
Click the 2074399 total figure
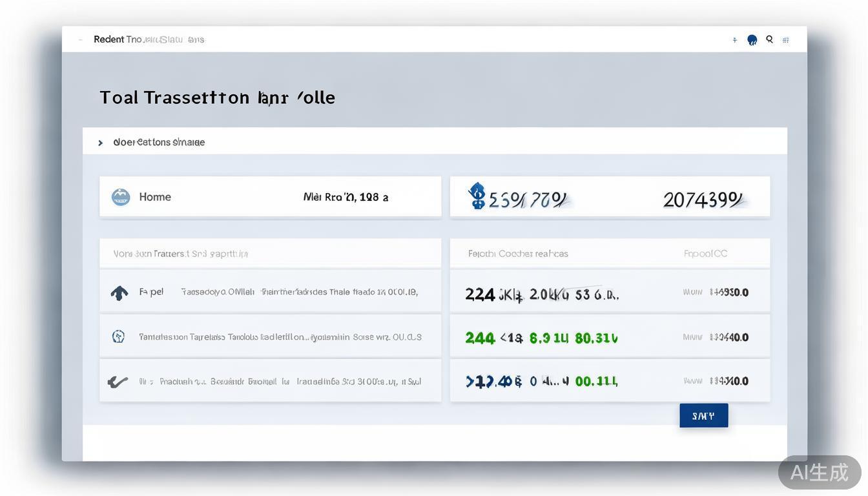(703, 200)
